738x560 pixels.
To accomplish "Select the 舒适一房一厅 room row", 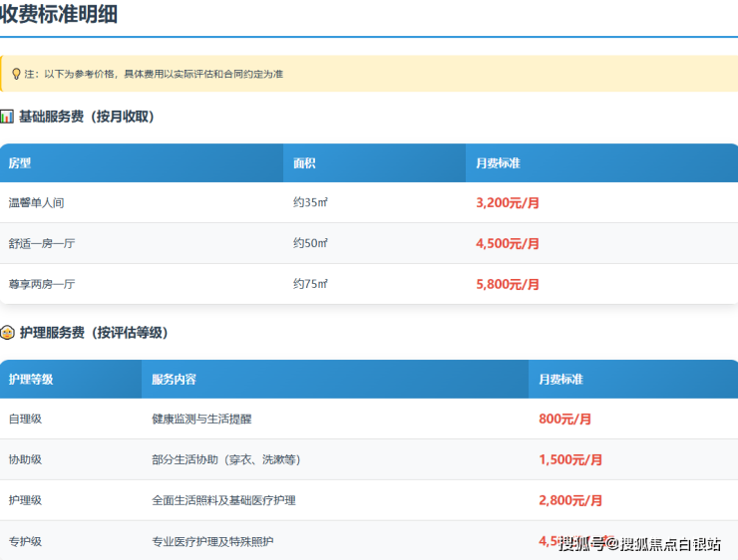I will coord(42,243).
